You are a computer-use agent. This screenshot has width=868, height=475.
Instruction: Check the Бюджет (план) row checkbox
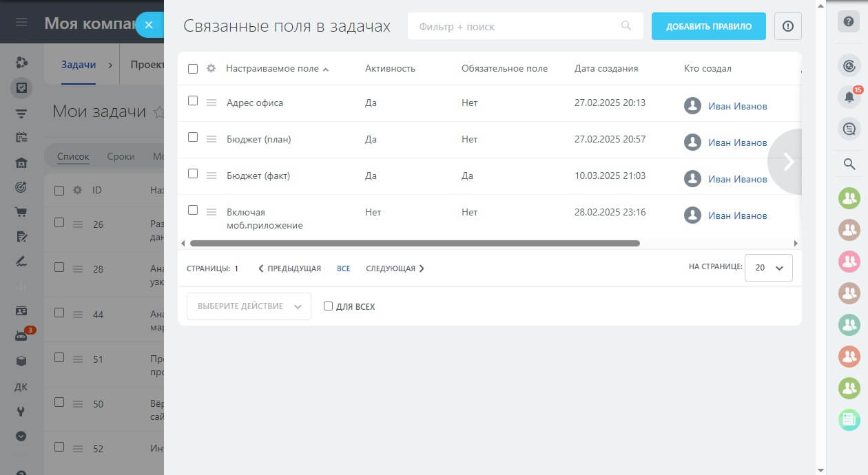pos(193,138)
